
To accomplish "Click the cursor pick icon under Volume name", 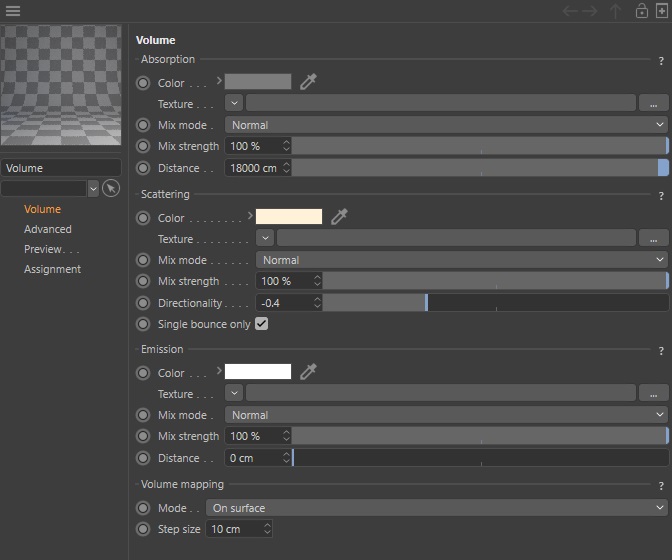I will (111, 188).
